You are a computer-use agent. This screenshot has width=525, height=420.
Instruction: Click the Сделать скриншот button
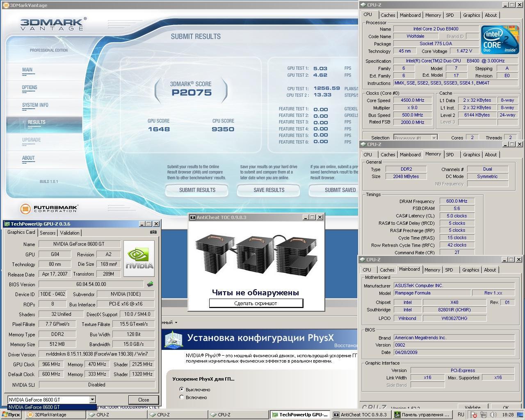tap(256, 303)
